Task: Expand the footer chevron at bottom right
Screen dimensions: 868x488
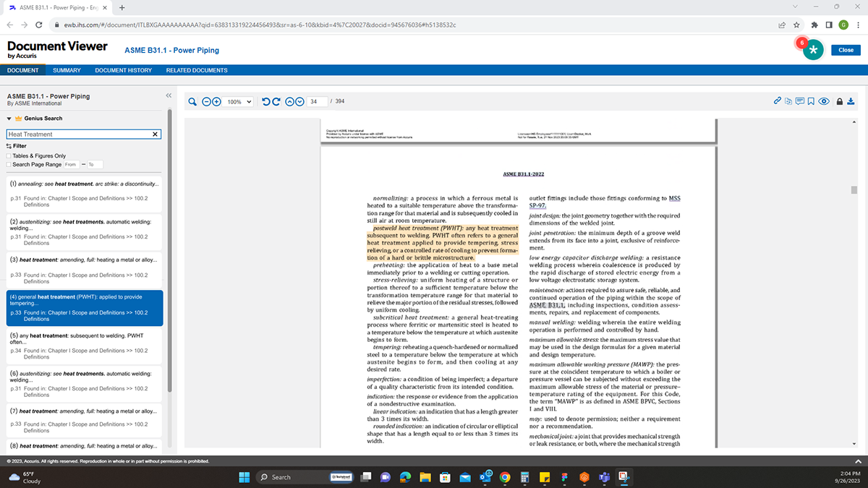Action: pyautogui.click(x=858, y=461)
